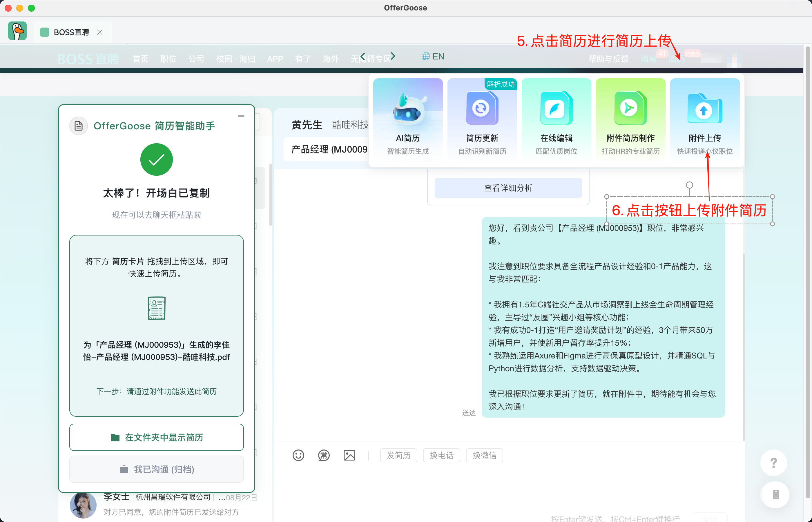Open the emoji picker in chat toolbar

(x=298, y=455)
